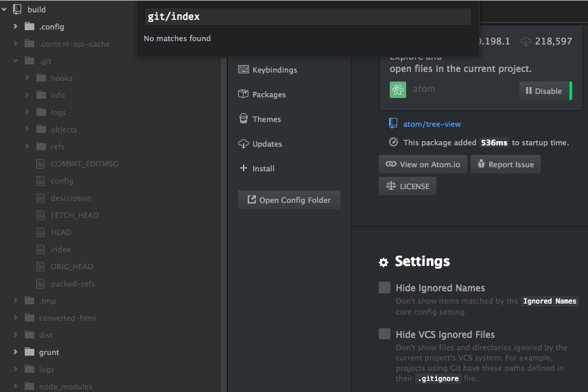Screen dimensions: 588x392
Task: Click the green atom avatar icon
Action: (398, 90)
